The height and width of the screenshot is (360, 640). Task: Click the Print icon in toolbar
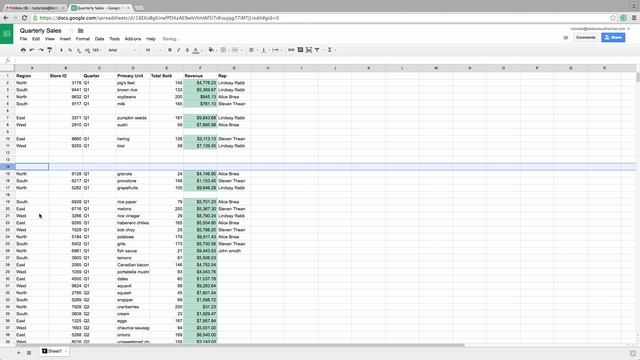[23, 50]
